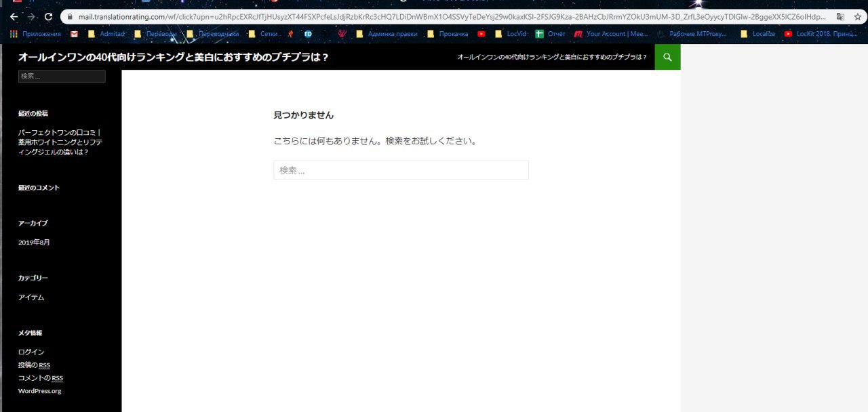Focus the main content 検索 search field
The image size is (868, 412).
tap(401, 170)
